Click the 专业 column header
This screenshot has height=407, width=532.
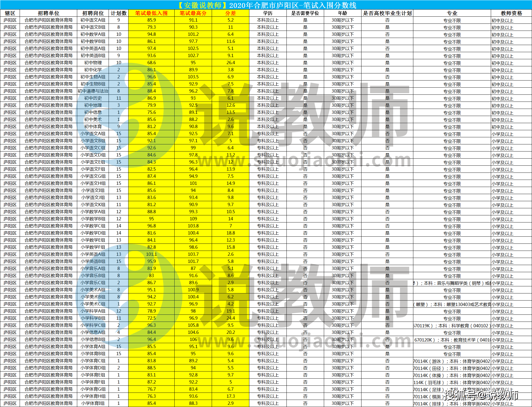coord(452,13)
